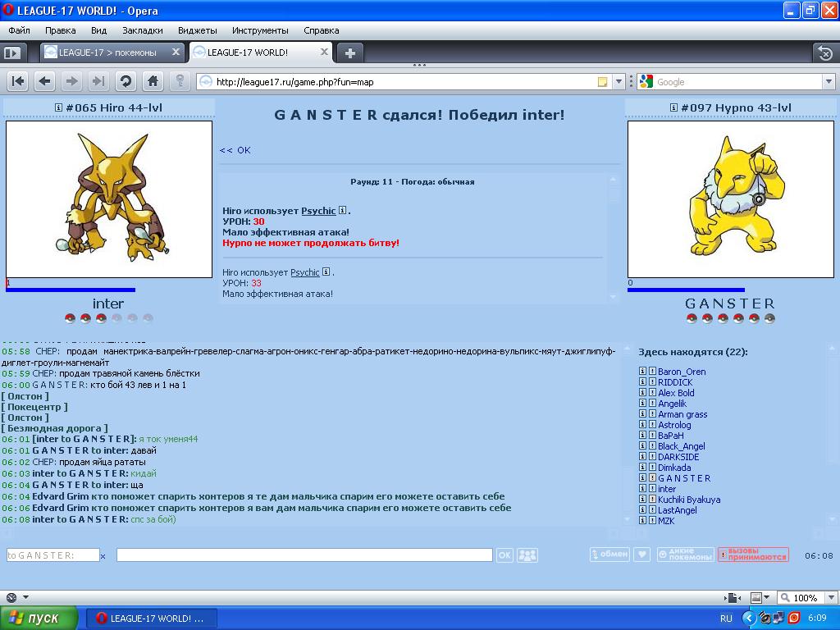Click info icon beside Alex Bold
This screenshot has height=630, width=840.
click(643, 393)
